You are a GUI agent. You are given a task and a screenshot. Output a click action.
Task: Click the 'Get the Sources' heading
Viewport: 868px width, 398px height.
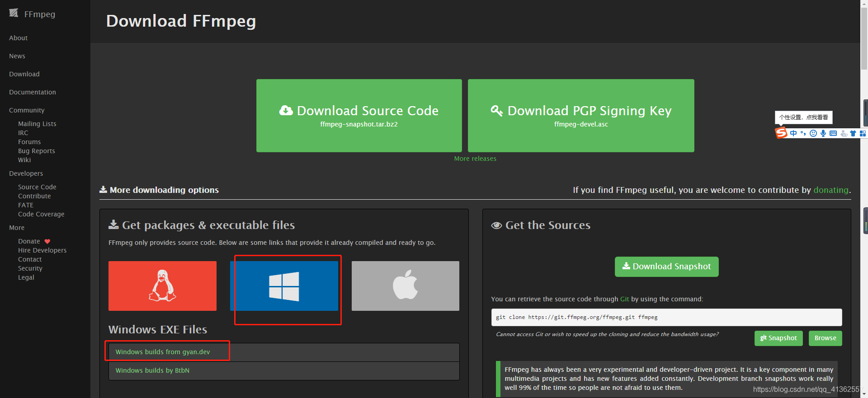pyautogui.click(x=541, y=225)
